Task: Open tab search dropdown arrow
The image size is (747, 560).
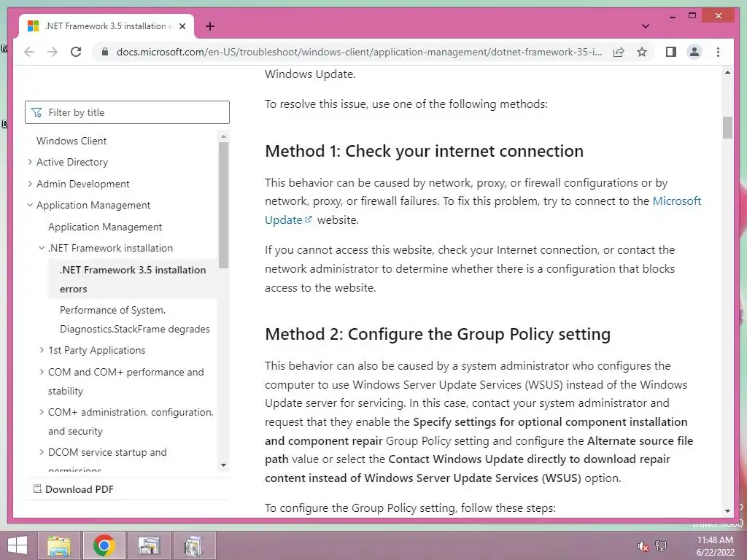Action: pos(646,26)
